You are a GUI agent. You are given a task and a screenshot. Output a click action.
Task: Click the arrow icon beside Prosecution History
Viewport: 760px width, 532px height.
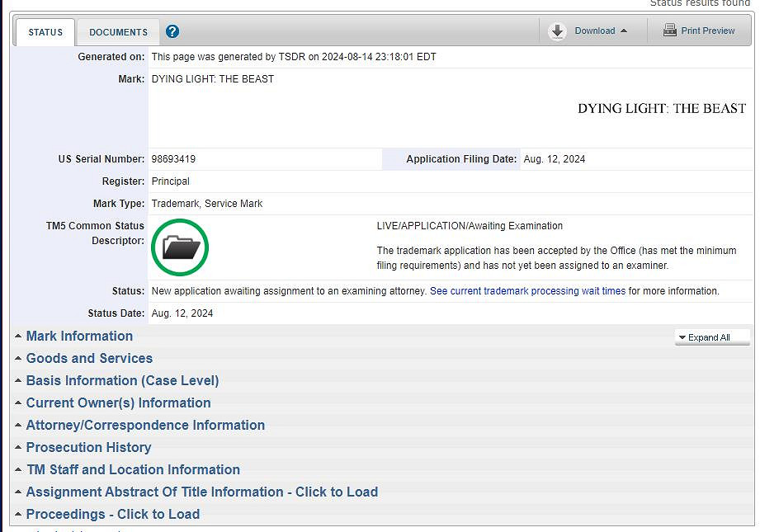tap(18, 448)
